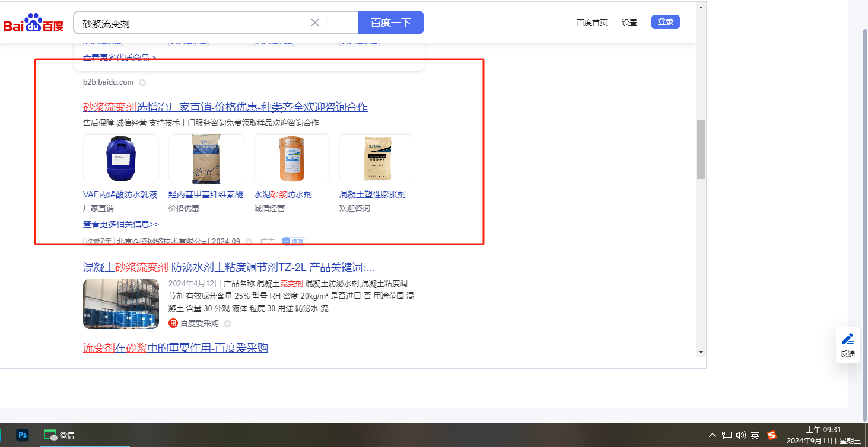Open the blue VAE drum product image
The height and width of the screenshot is (447, 868).
[x=121, y=158]
